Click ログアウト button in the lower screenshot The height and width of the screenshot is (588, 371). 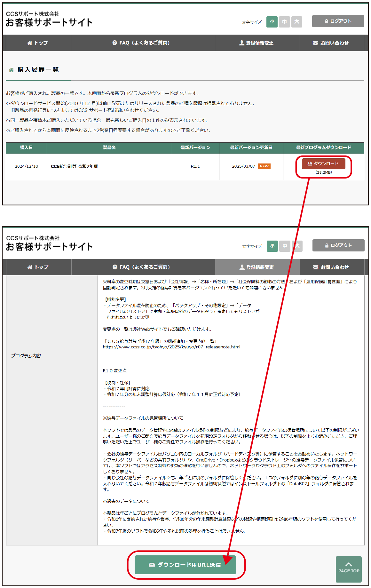[x=338, y=245]
